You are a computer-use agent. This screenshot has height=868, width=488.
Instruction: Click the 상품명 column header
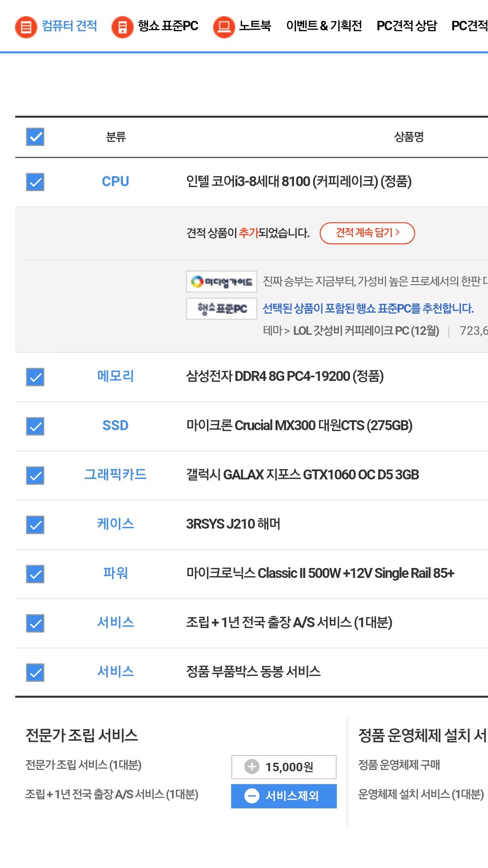click(x=409, y=137)
